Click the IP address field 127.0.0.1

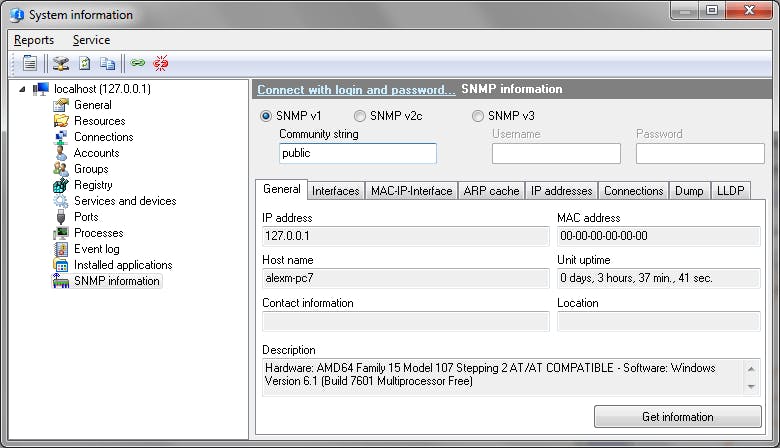pyautogui.click(x=405, y=236)
